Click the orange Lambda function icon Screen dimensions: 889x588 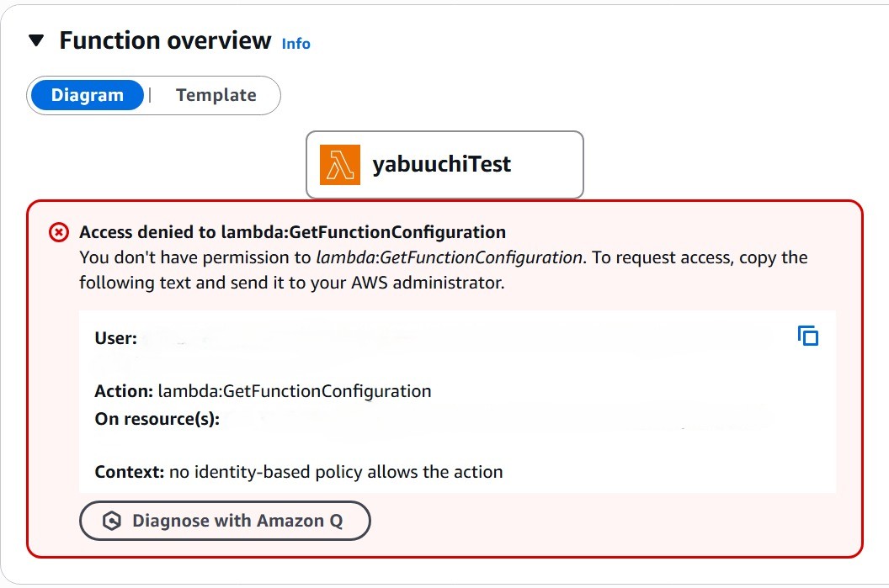pyautogui.click(x=339, y=164)
